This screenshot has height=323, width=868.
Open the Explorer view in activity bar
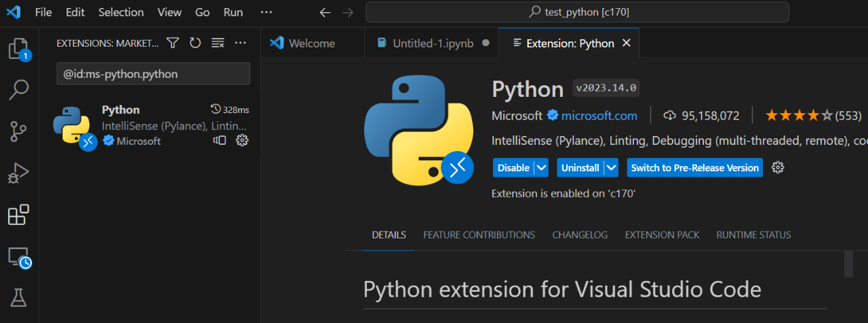pos(18,49)
